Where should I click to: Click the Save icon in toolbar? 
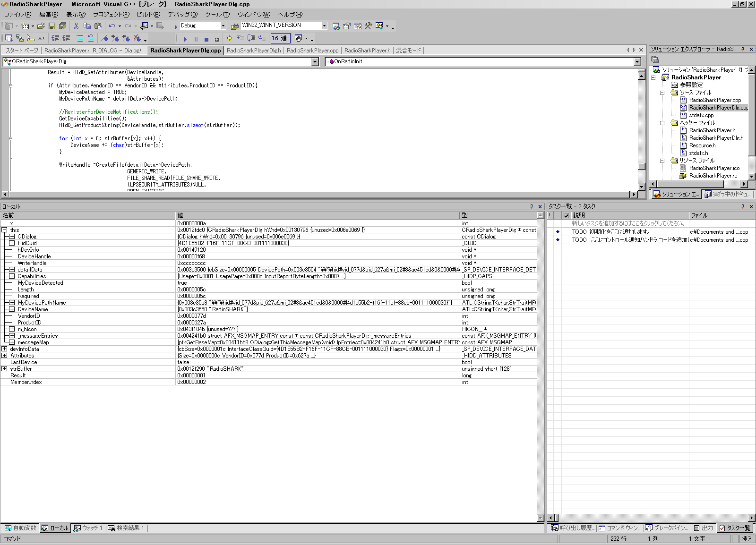coord(52,26)
